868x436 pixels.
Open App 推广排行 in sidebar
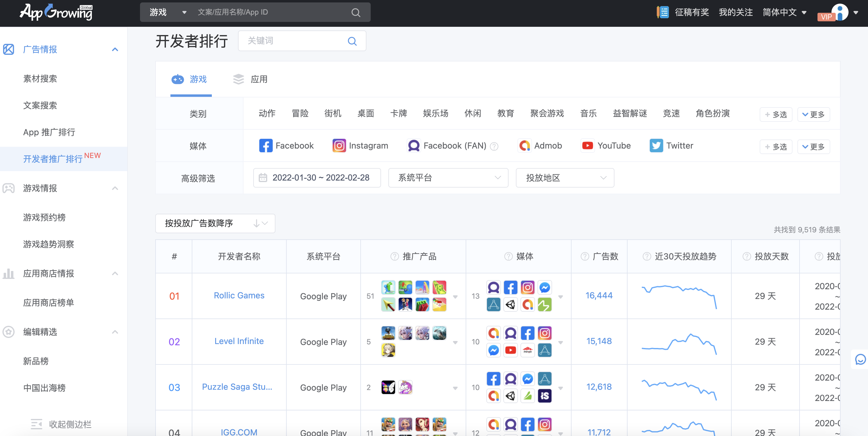(x=49, y=132)
